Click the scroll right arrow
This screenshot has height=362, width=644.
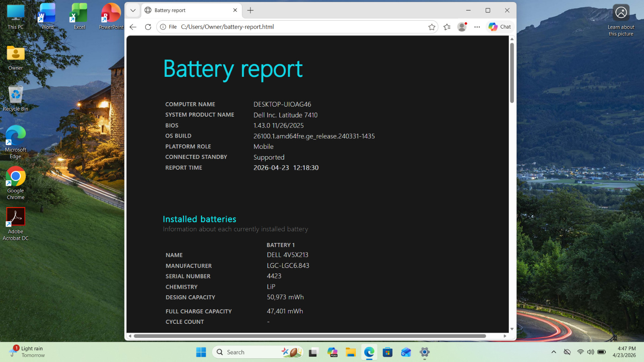tap(505, 336)
